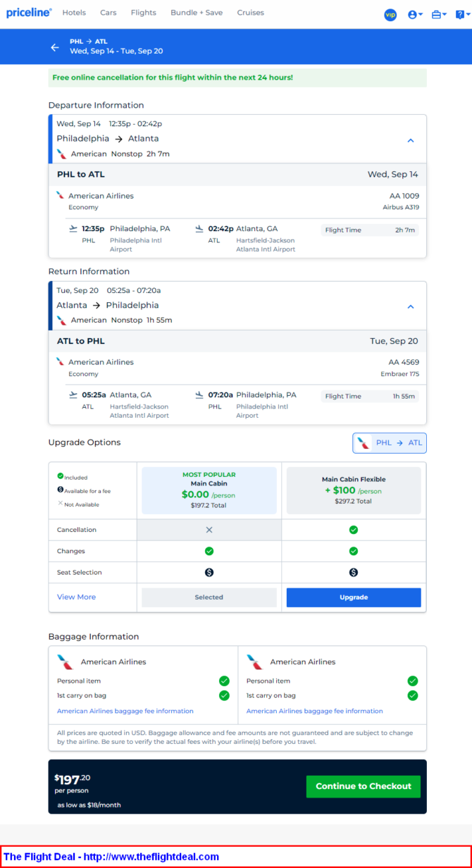Screen dimensions: 472x868
Task: Click the AA 1009 flight number
Action: point(404,196)
